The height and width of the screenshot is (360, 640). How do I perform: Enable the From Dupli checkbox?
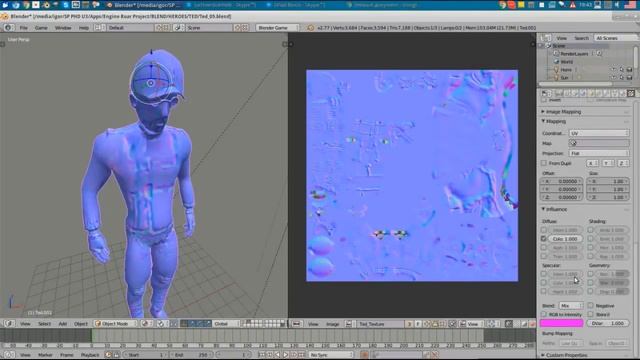click(x=544, y=163)
